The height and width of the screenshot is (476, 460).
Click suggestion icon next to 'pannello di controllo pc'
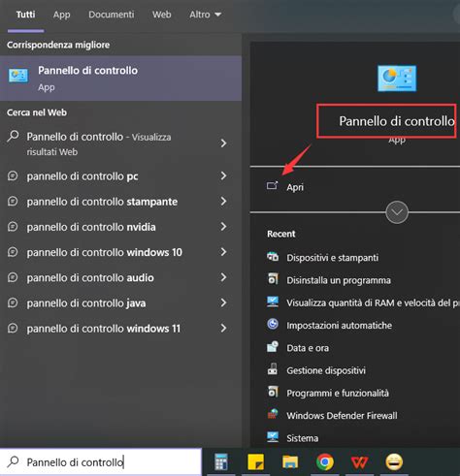[13, 175]
